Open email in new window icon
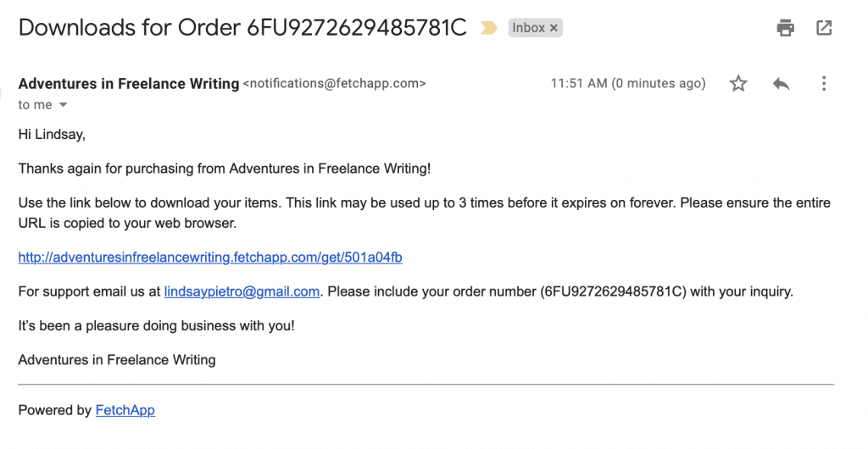 click(824, 28)
